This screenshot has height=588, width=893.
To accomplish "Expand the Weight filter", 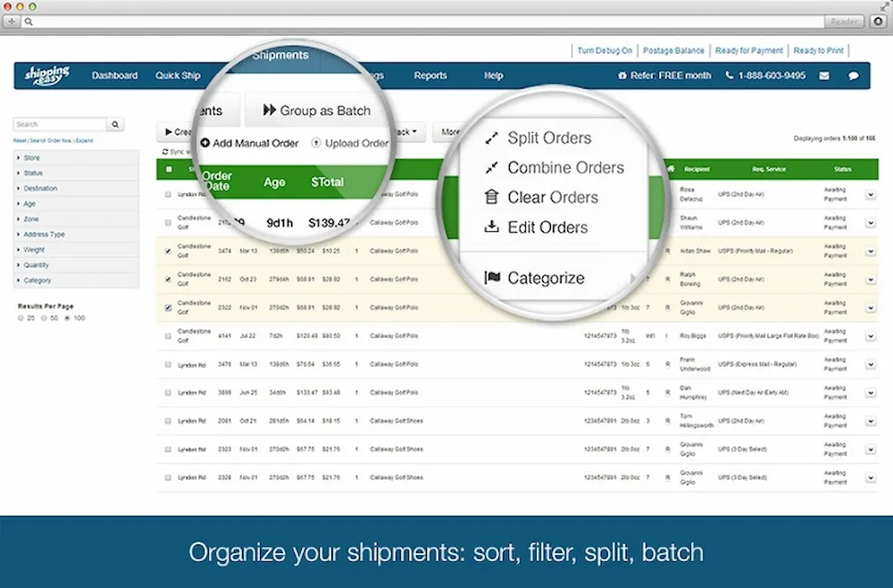I will pyautogui.click(x=76, y=250).
